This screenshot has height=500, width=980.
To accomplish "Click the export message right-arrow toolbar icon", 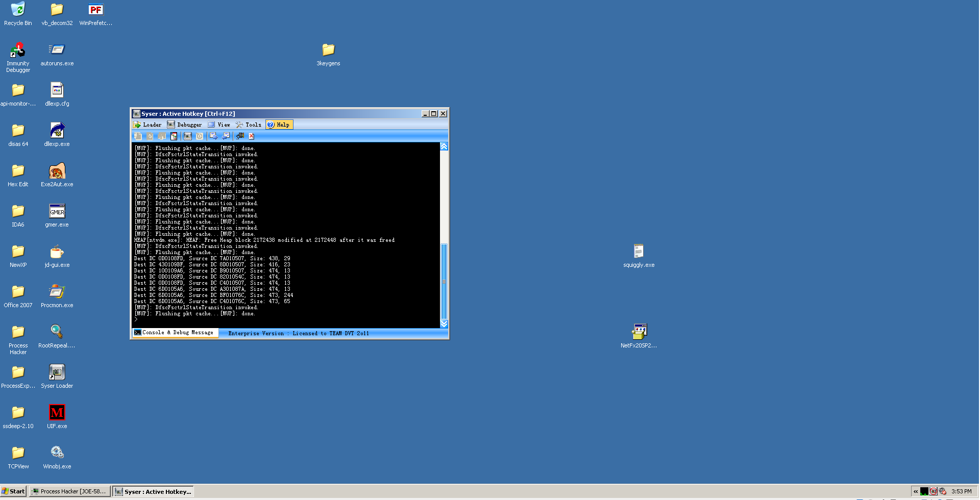I will [x=213, y=136].
